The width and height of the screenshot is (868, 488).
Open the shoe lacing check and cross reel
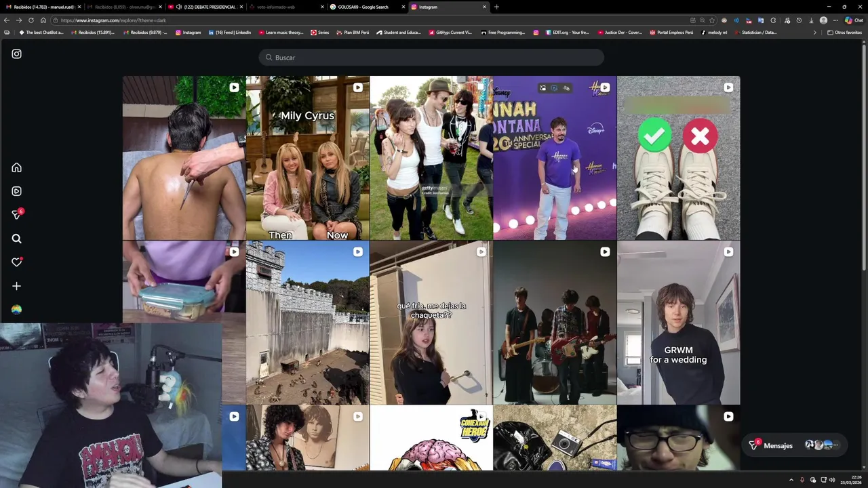(679, 158)
